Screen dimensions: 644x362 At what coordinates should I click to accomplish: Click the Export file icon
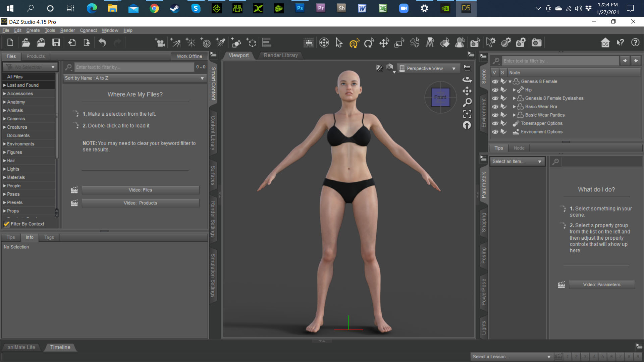click(x=87, y=43)
